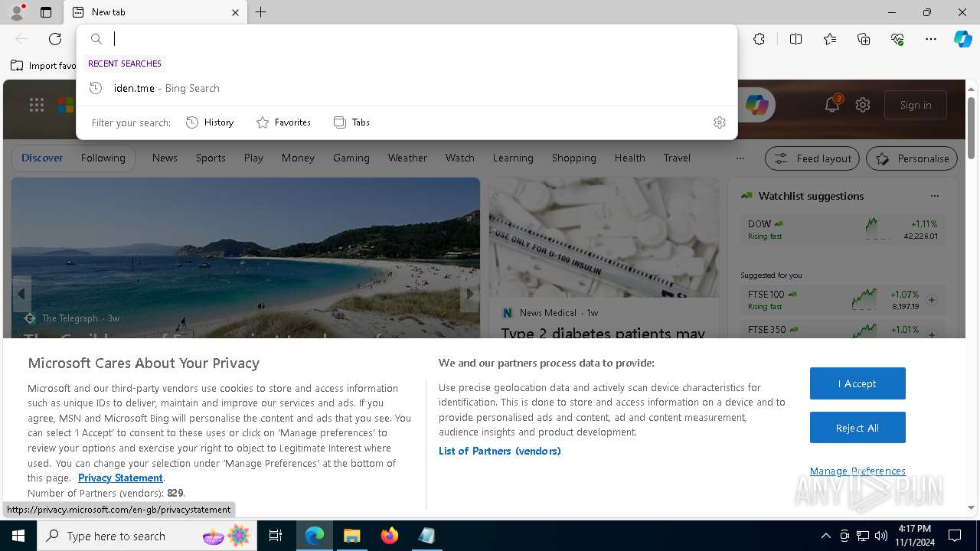This screenshot has height=551, width=980.
Task: Close the New tab
Action: [x=235, y=12]
